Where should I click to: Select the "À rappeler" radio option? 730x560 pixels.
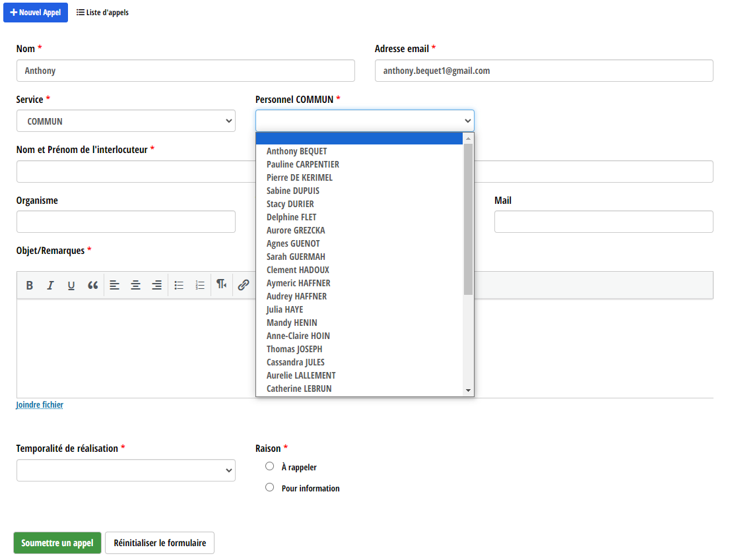pyautogui.click(x=269, y=466)
